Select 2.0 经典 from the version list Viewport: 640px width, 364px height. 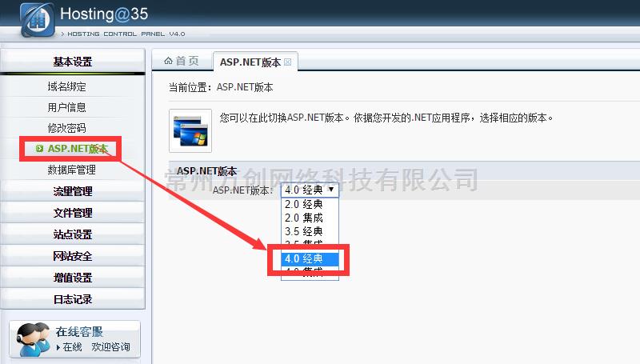click(305, 204)
